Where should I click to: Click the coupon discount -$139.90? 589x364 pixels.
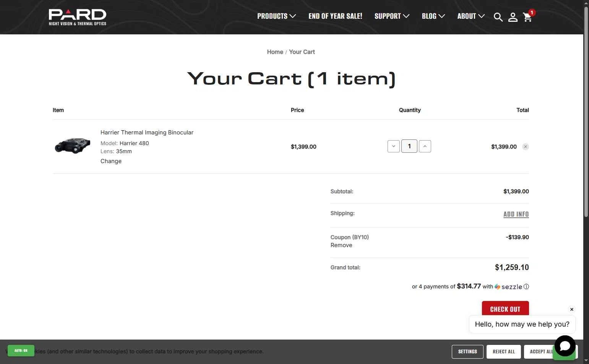point(517,237)
